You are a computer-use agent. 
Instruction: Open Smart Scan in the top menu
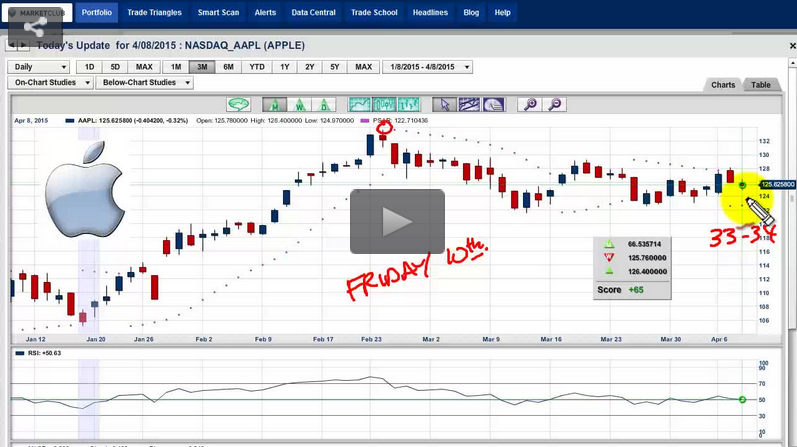pos(218,13)
